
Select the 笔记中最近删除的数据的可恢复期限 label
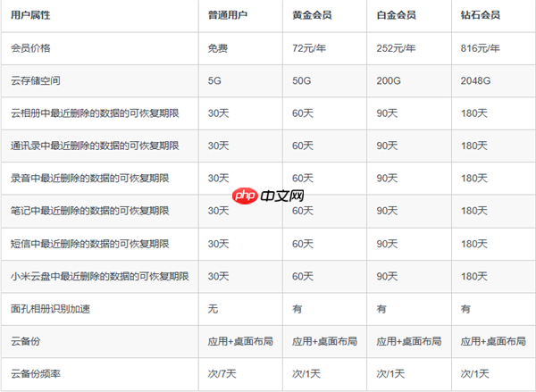tap(90, 211)
